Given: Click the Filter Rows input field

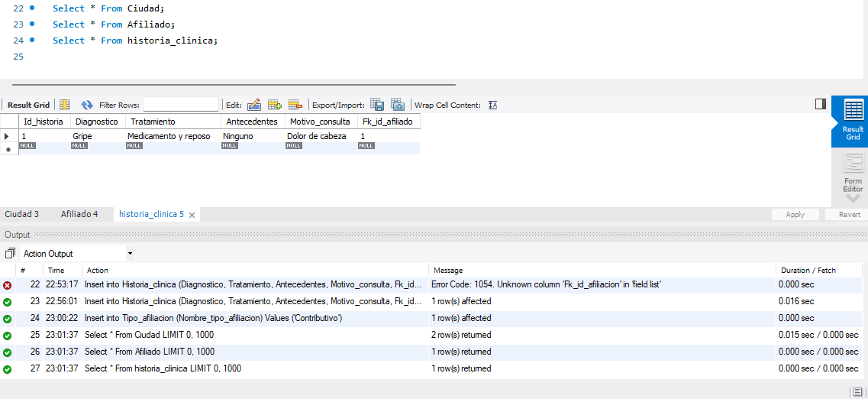Looking at the screenshot, I should [x=181, y=105].
